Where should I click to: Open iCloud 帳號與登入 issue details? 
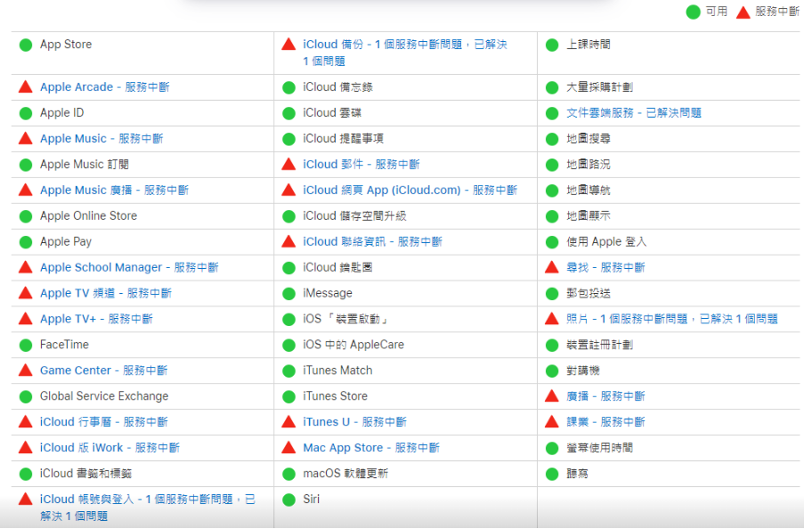click(147, 501)
